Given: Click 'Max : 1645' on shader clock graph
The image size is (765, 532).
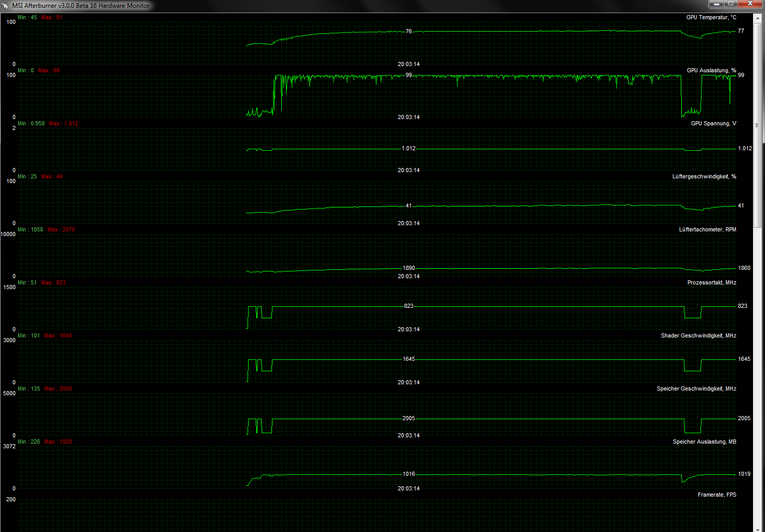Looking at the screenshot, I should point(58,335).
